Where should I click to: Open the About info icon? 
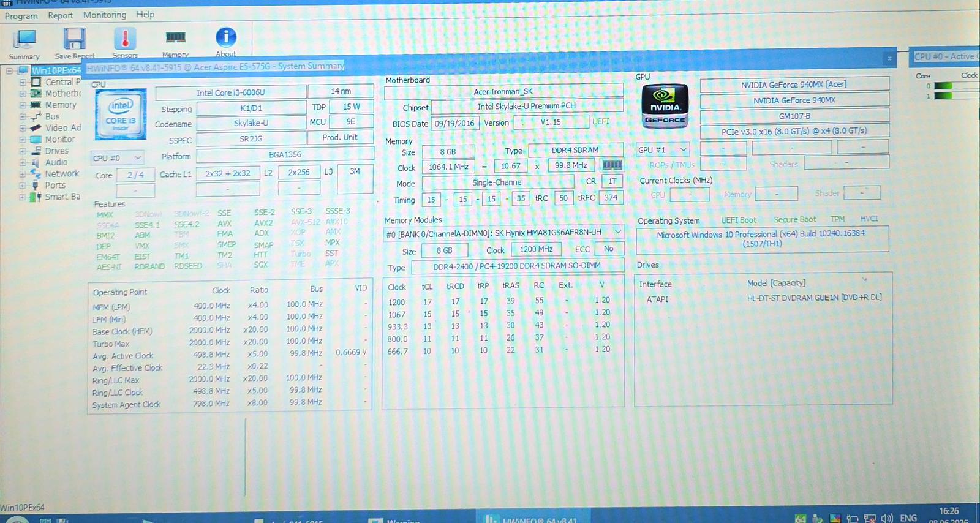226,37
